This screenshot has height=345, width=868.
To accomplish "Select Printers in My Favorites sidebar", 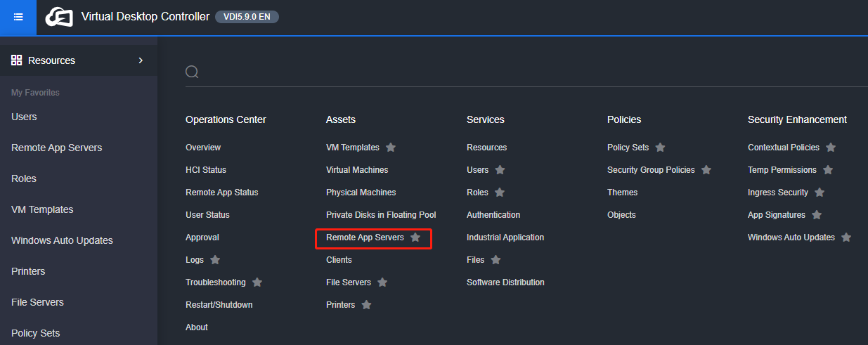I will [x=28, y=271].
